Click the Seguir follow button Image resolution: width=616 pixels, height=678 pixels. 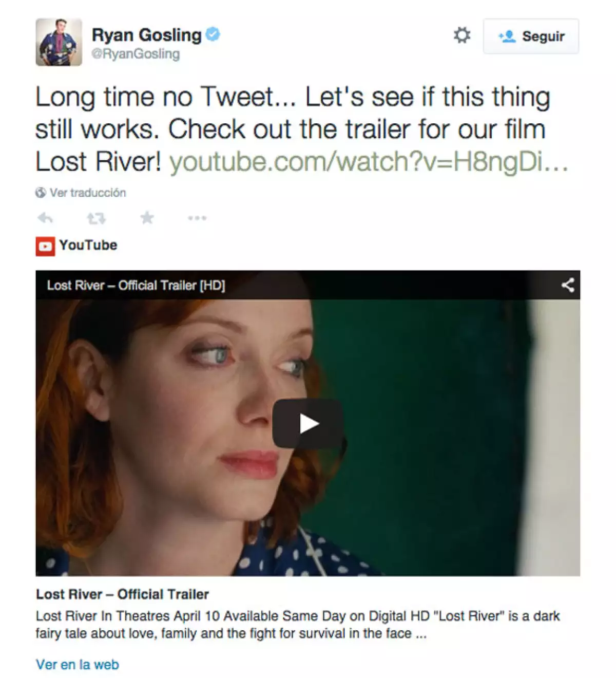(x=531, y=36)
